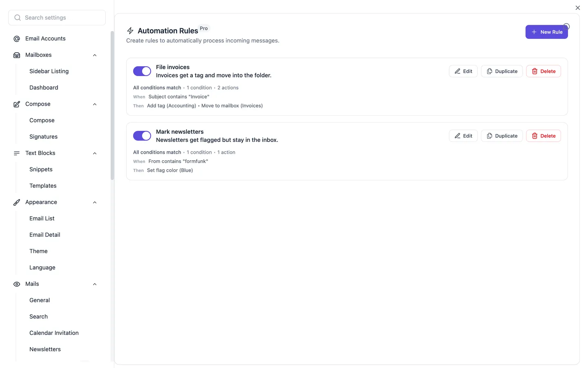Click the Appearance brush icon

coord(17,202)
